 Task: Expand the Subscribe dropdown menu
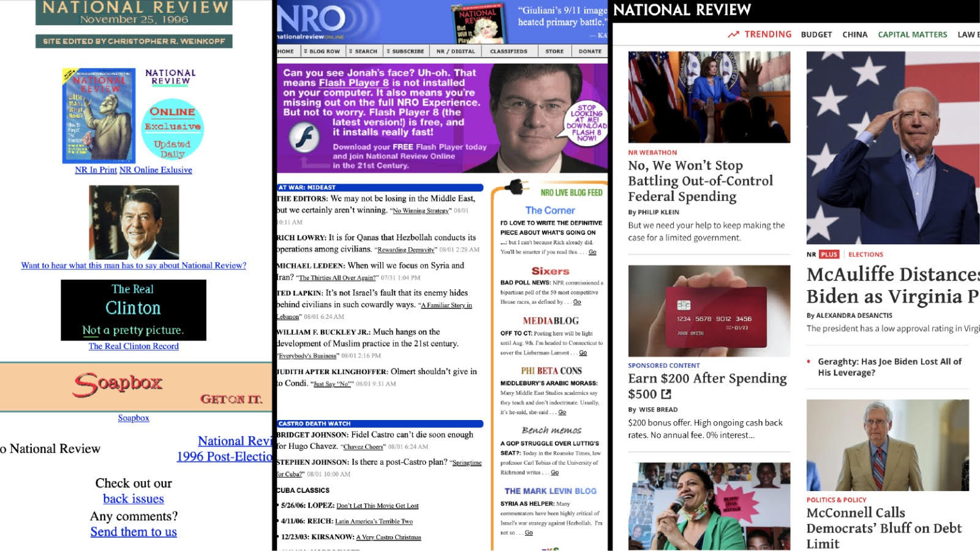[x=405, y=51]
